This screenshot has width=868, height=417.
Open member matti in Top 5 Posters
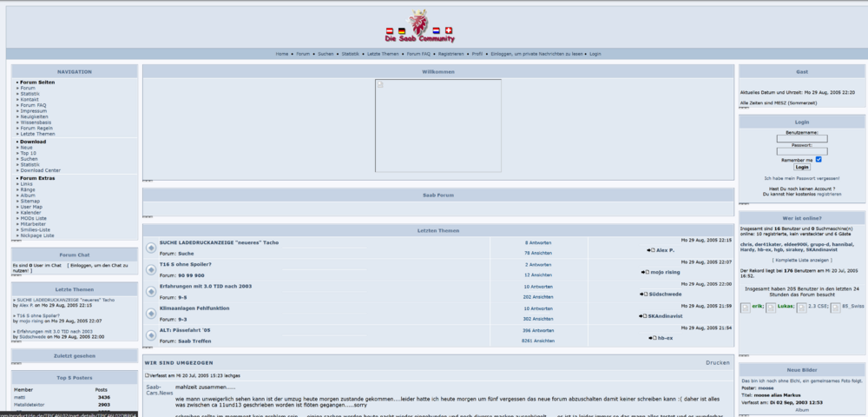click(x=19, y=398)
